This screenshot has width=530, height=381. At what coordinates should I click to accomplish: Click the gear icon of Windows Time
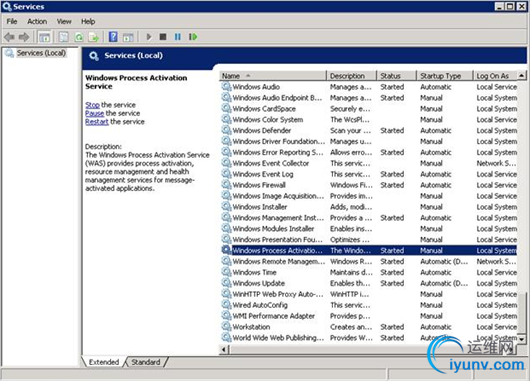[226, 272]
